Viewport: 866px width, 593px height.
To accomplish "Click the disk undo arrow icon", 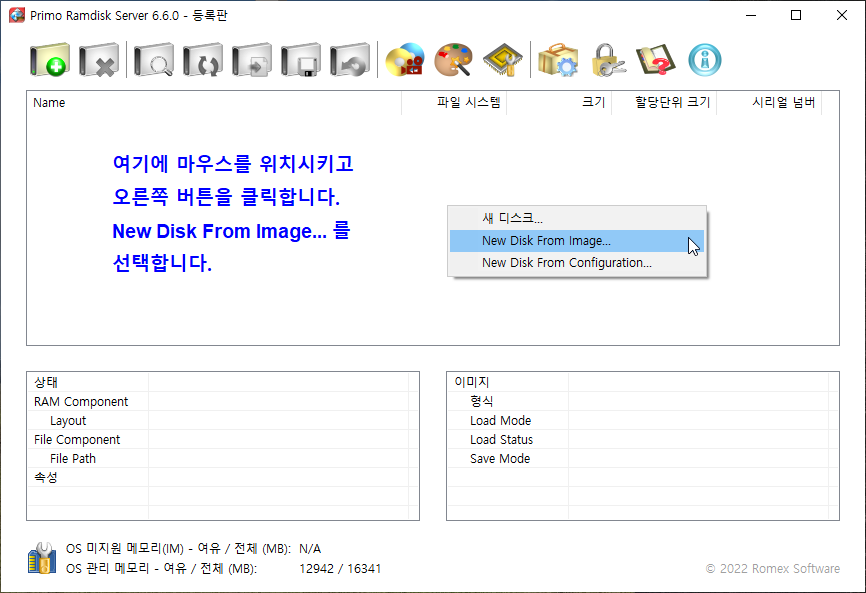I will pyautogui.click(x=350, y=60).
